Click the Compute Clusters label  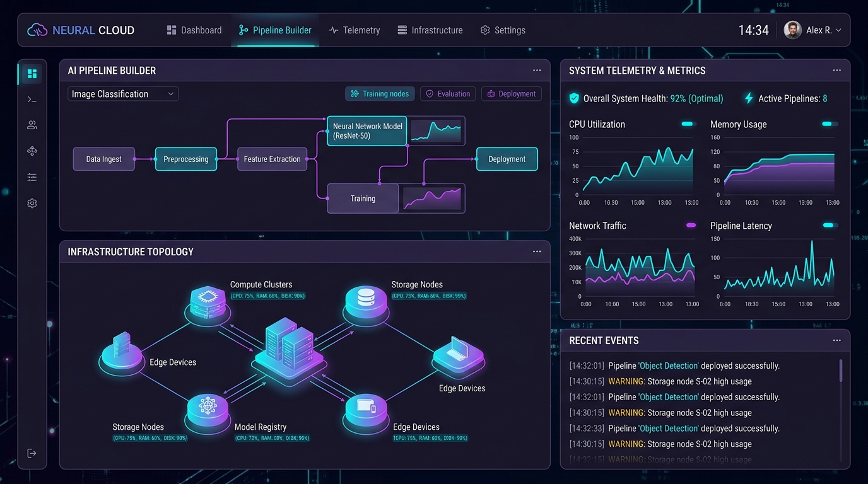(x=261, y=285)
